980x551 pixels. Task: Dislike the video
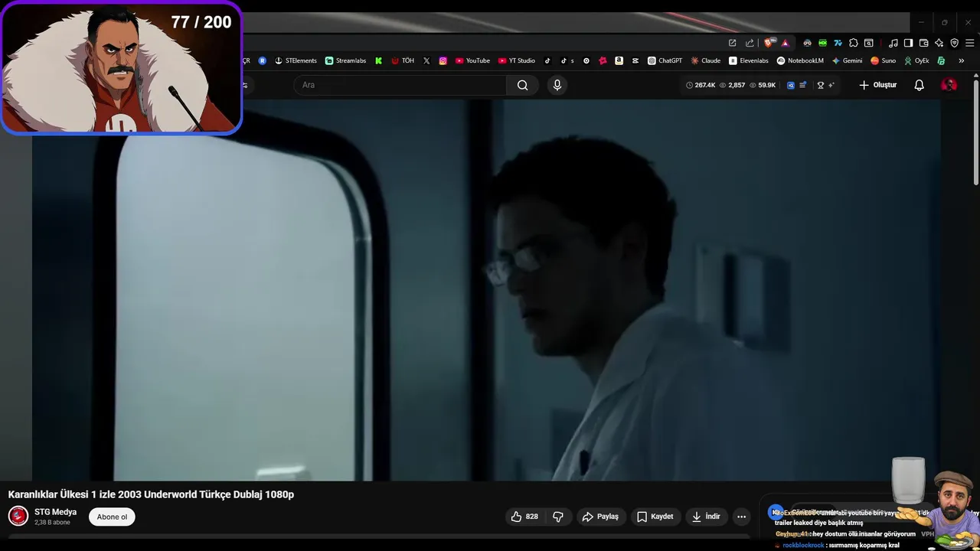tap(558, 517)
